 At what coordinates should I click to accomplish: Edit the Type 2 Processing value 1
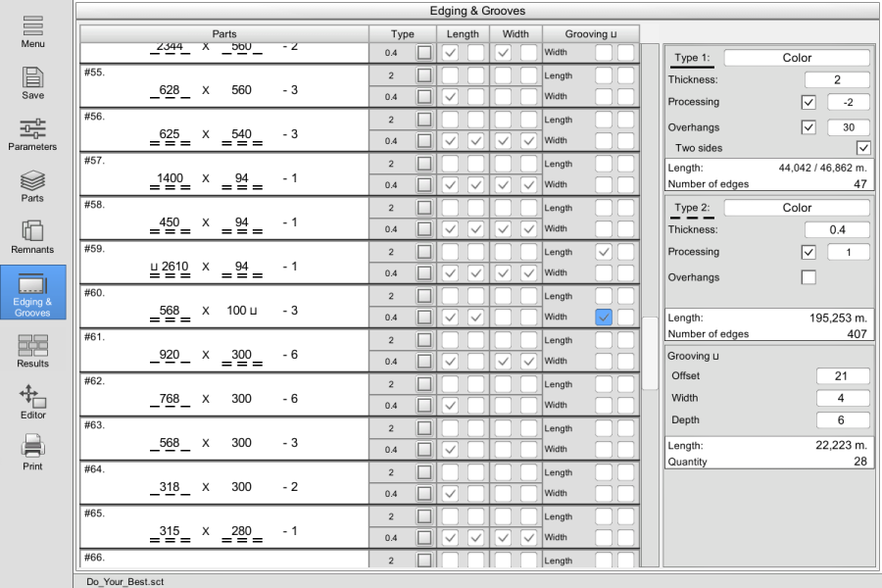pyautogui.click(x=849, y=252)
